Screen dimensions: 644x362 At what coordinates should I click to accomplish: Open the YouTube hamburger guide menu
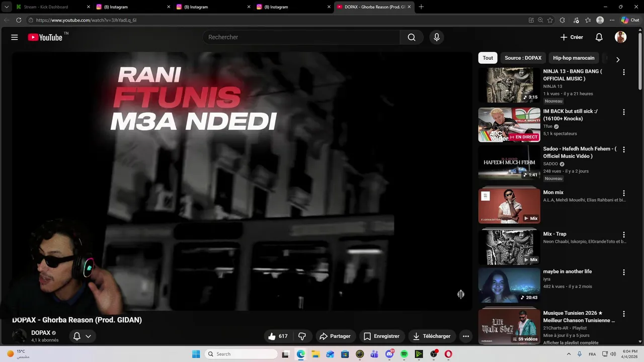(15, 37)
